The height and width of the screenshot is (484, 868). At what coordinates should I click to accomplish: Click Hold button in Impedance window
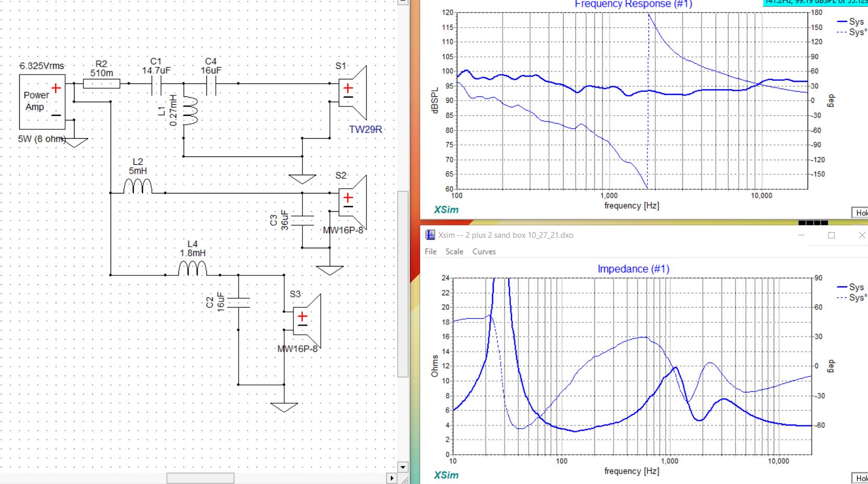tap(860, 478)
